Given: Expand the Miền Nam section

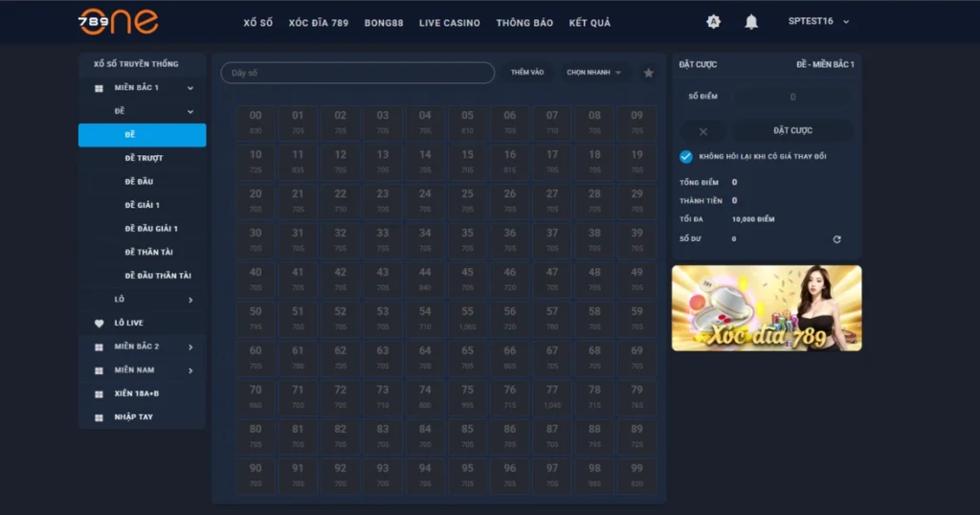Looking at the screenshot, I should point(190,370).
